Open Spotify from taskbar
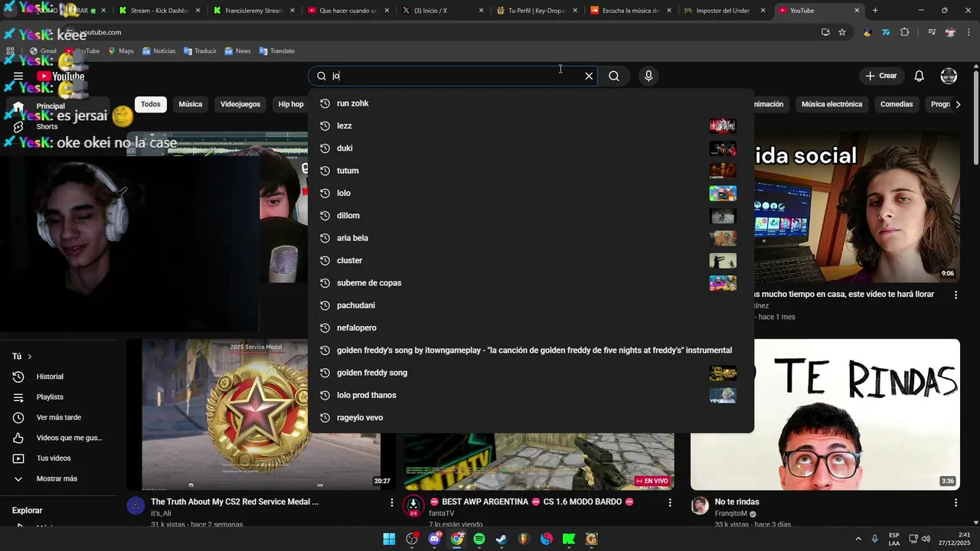The image size is (980, 551). click(479, 539)
